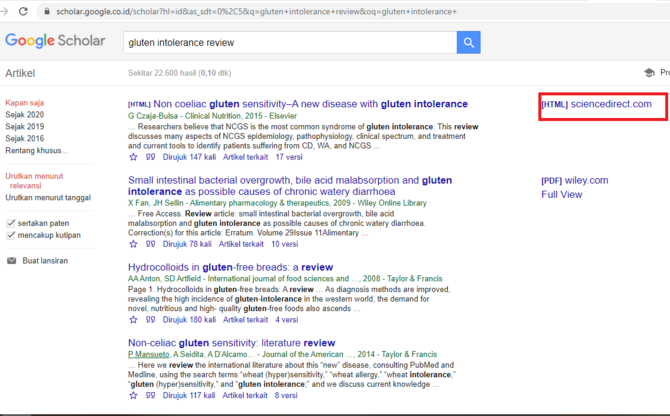
Task: Select the Kapan saja time filter
Action: [24, 103]
